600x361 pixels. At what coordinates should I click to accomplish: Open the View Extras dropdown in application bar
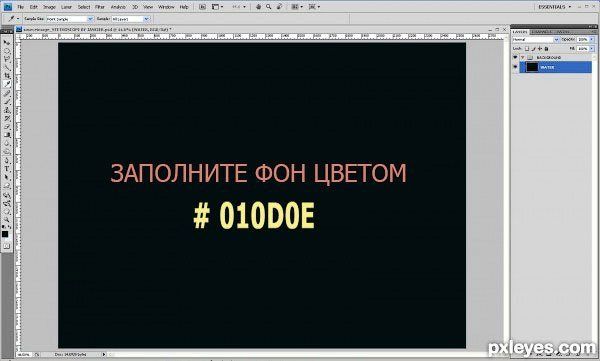point(218,7)
